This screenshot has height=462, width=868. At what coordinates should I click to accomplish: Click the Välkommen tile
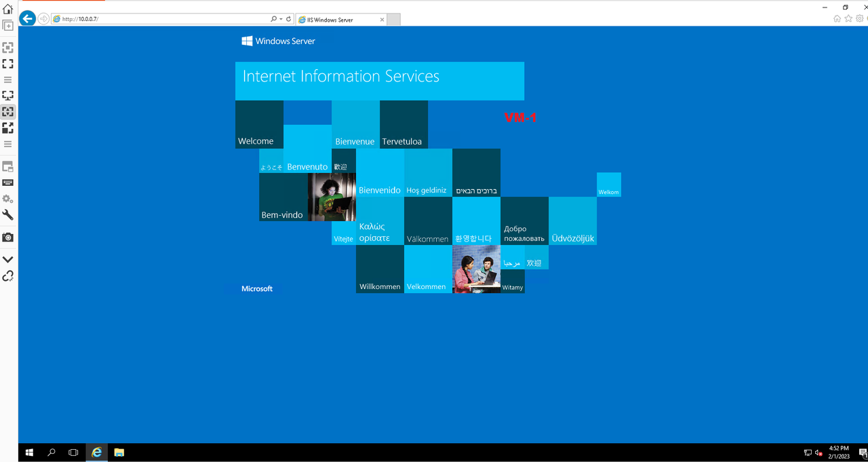(x=428, y=221)
